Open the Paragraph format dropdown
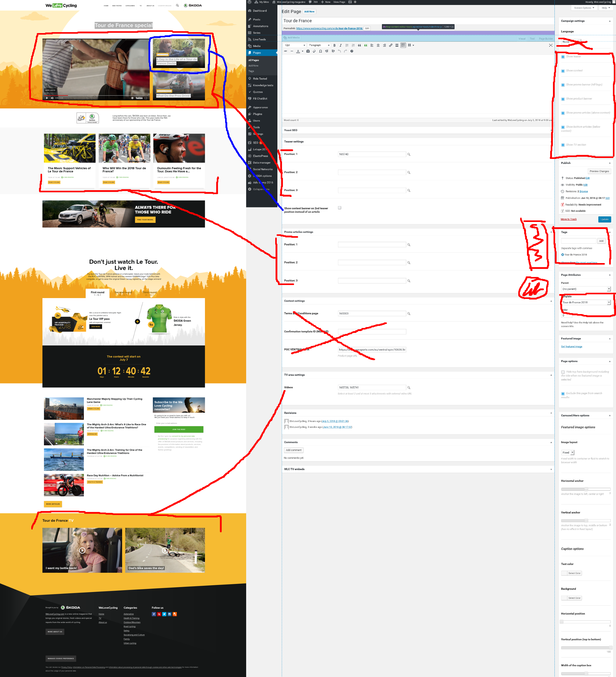Viewport: 616px width, 677px height. tap(319, 45)
